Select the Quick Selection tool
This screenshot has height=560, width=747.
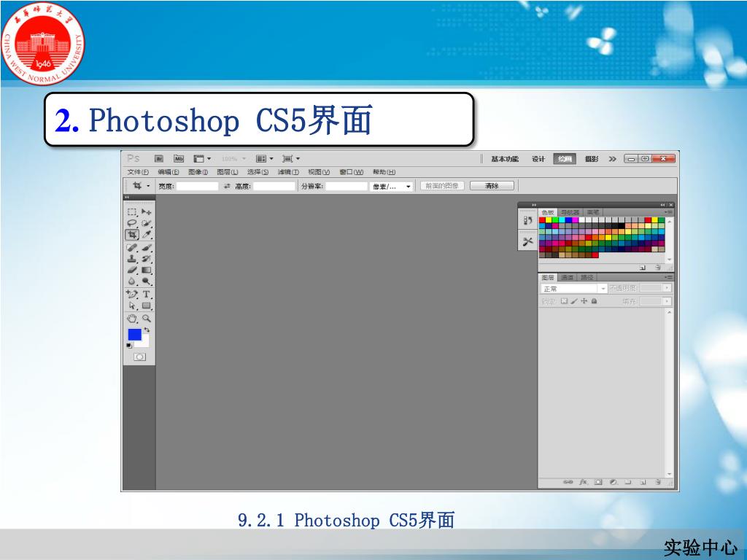[146, 223]
